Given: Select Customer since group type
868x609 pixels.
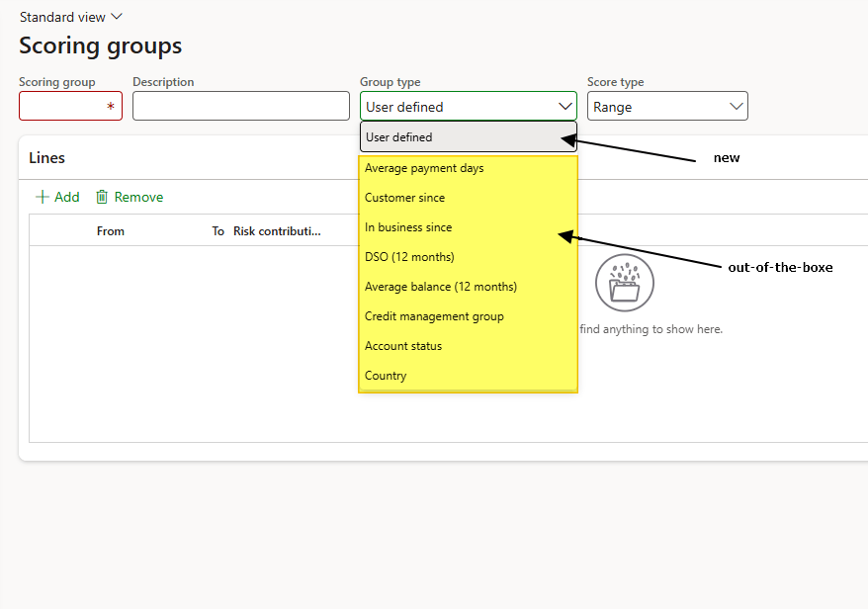Looking at the screenshot, I should (x=405, y=198).
